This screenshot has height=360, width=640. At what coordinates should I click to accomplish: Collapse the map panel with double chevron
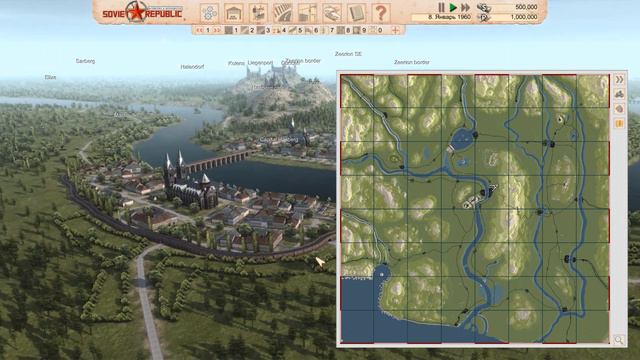(x=619, y=80)
